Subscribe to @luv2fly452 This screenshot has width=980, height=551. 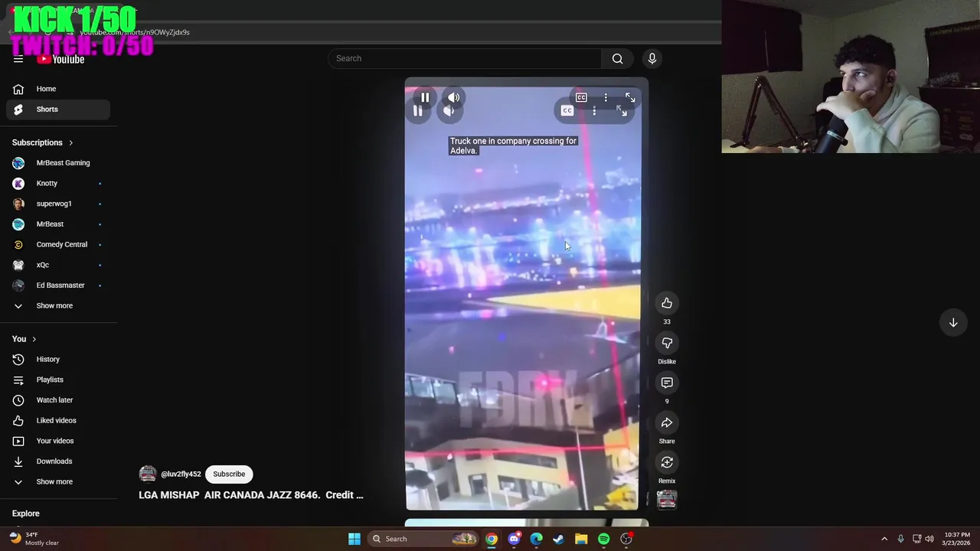point(229,474)
